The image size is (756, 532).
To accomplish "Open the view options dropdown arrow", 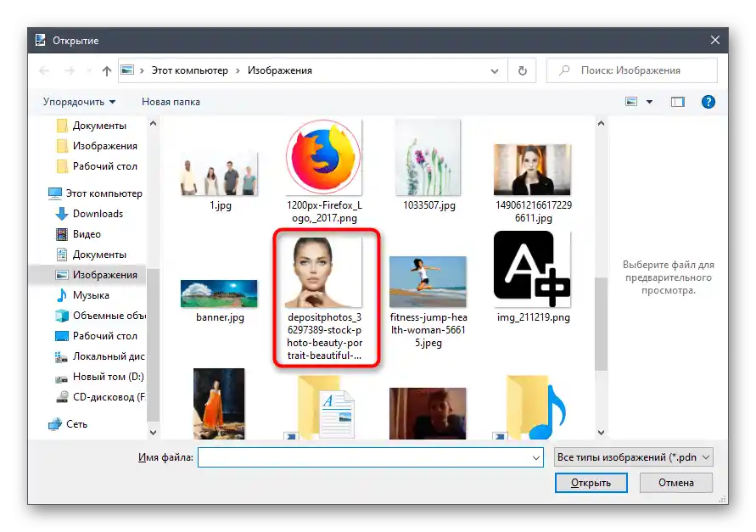I will point(649,102).
